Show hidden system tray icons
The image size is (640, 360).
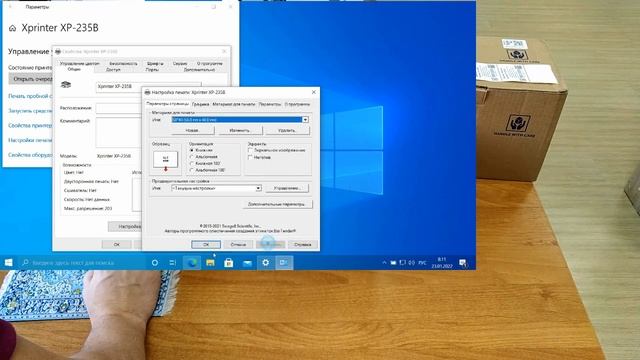coord(384,263)
